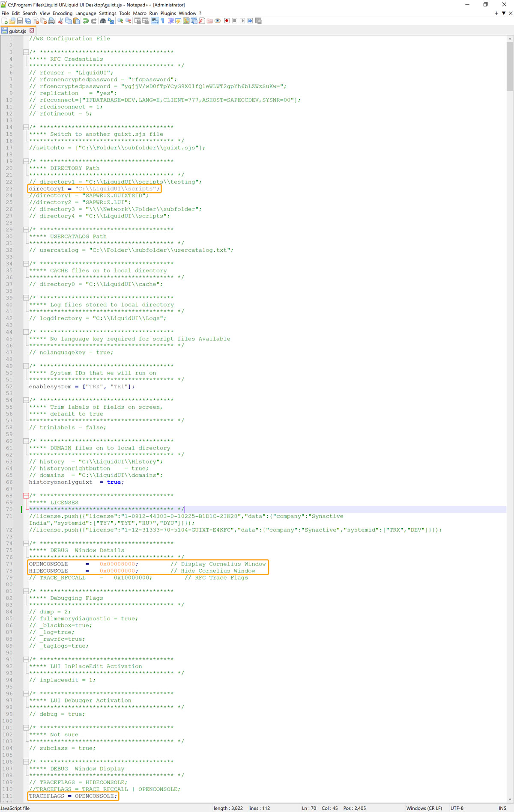Click the green Undo arrow
Viewport: 514px width, 812px height.
pos(86,21)
